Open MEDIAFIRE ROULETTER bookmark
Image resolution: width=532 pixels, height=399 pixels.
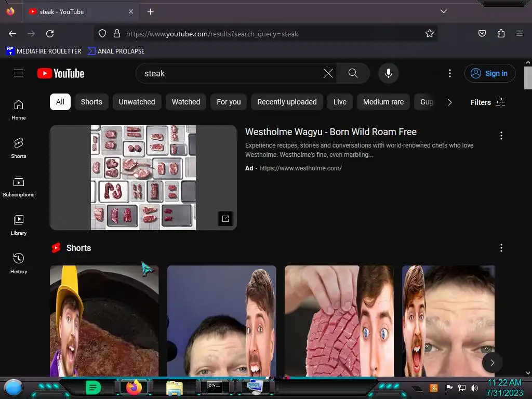click(44, 51)
